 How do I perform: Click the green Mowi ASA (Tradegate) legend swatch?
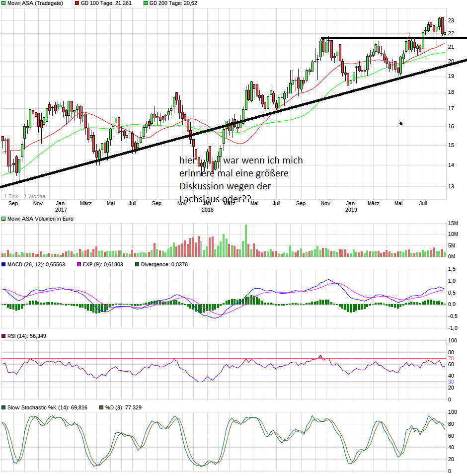click(3, 3)
